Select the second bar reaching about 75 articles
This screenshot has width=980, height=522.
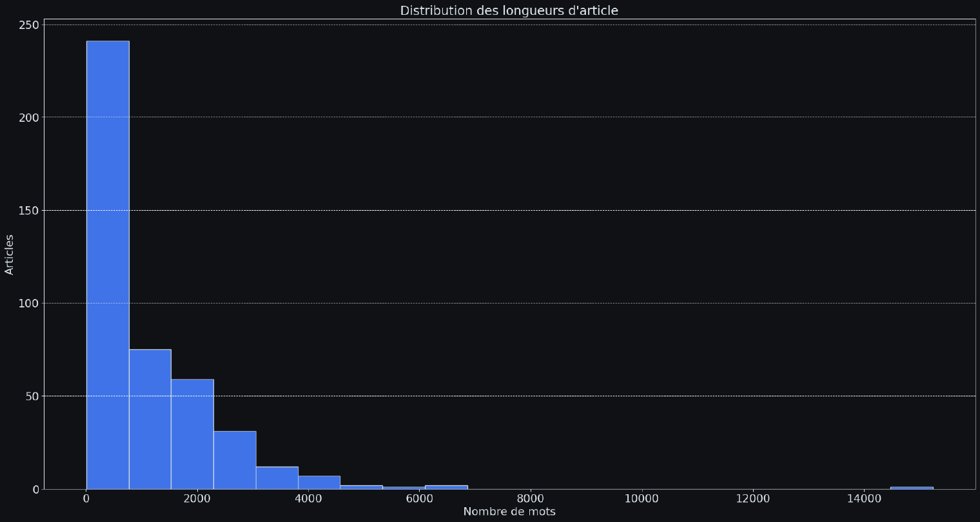click(150, 419)
